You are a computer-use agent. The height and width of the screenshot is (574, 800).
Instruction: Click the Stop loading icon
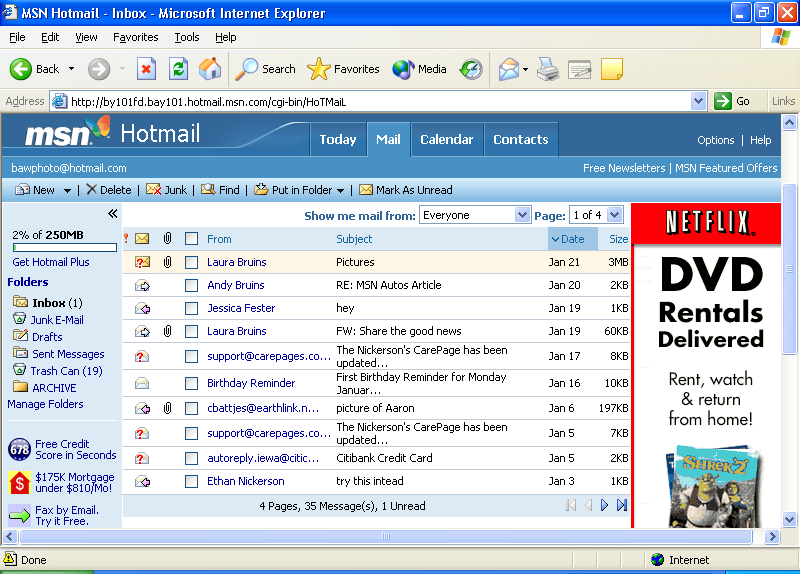(146, 69)
